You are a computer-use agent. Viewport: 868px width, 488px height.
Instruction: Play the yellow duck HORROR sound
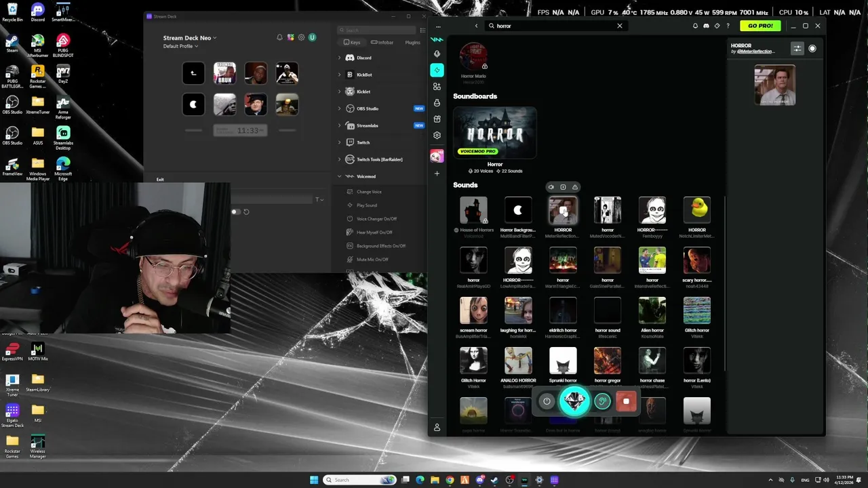(696, 210)
